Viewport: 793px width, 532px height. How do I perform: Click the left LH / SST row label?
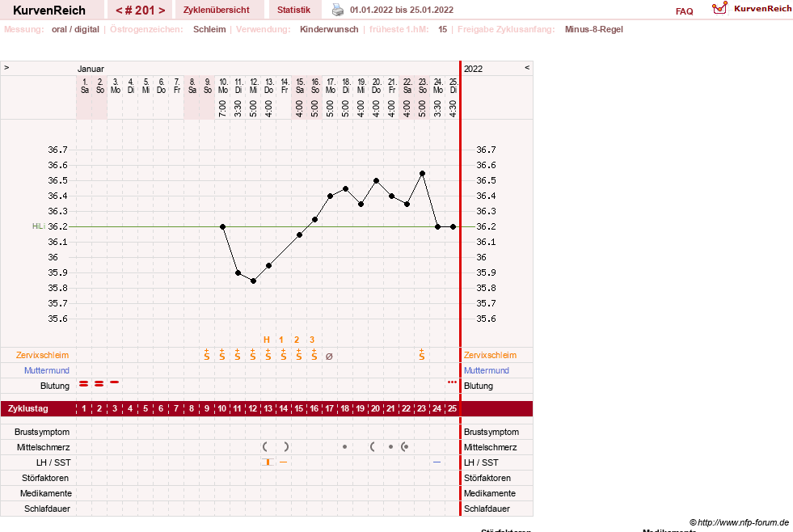coord(53,462)
